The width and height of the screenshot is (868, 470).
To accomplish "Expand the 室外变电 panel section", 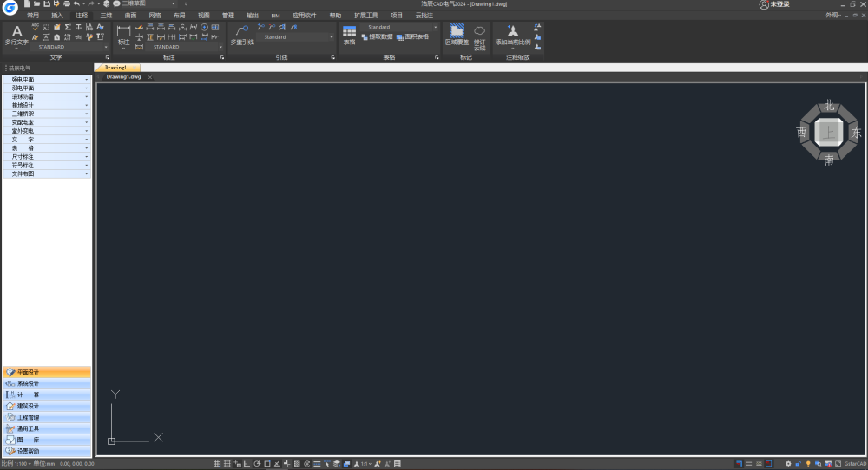I will point(47,131).
